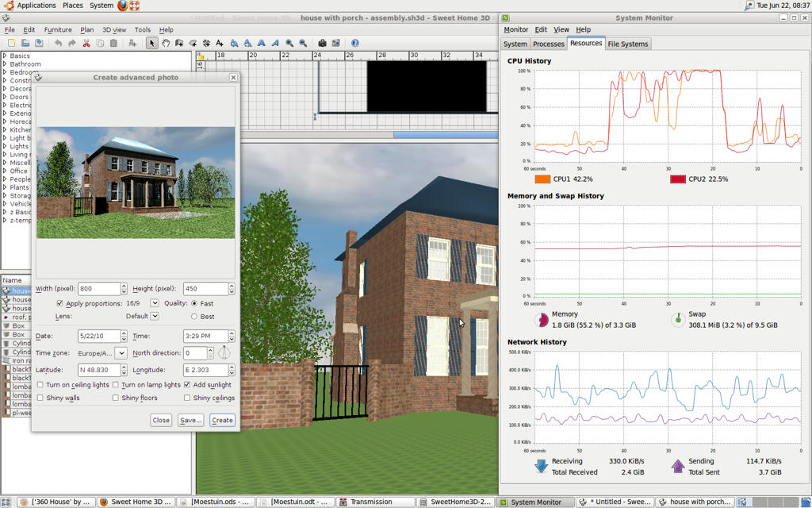This screenshot has width=812, height=508.
Task: Click the Close button in photo dialog
Action: coord(161,420)
